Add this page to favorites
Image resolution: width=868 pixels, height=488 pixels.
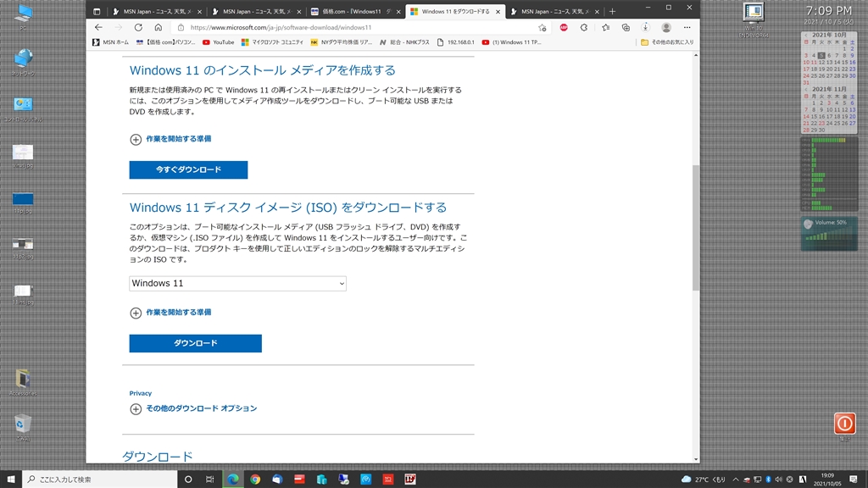[542, 28]
